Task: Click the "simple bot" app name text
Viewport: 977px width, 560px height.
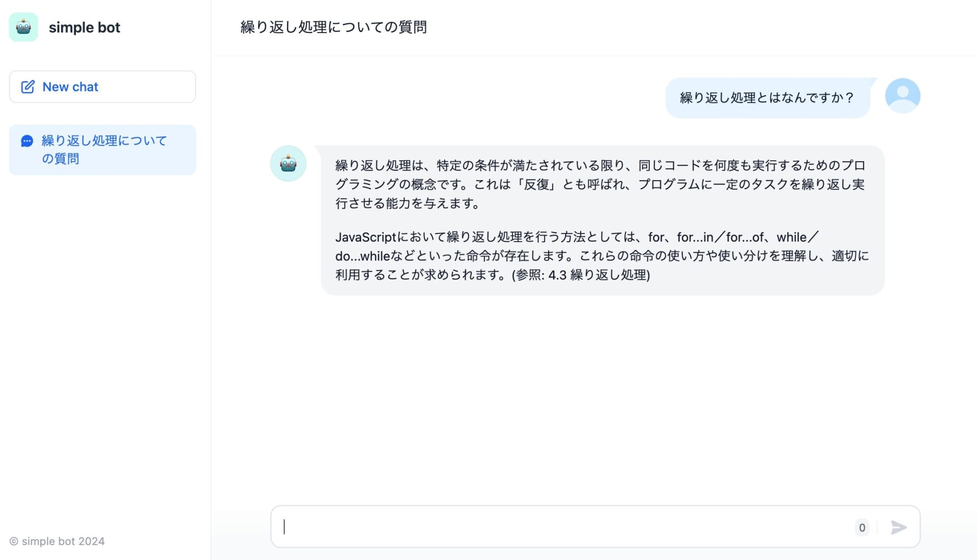Action: tap(84, 27)
